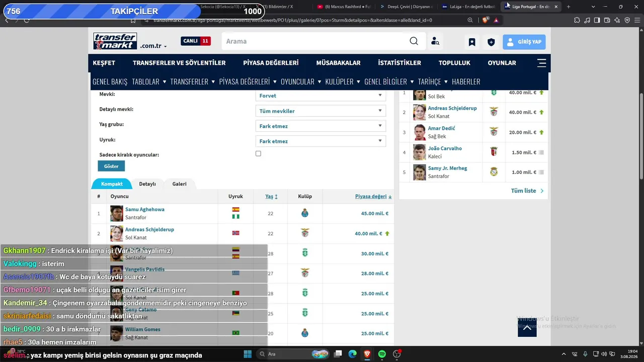The image size is (644, 362).
Task: Open Spotify from the taskbar
Action: [x=382, y=354]
